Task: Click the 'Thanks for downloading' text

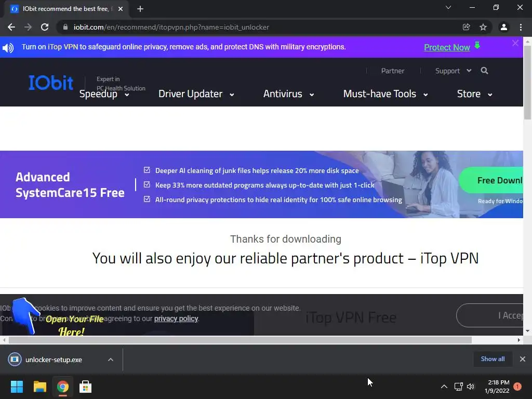Action: click(x=286, y=239)
